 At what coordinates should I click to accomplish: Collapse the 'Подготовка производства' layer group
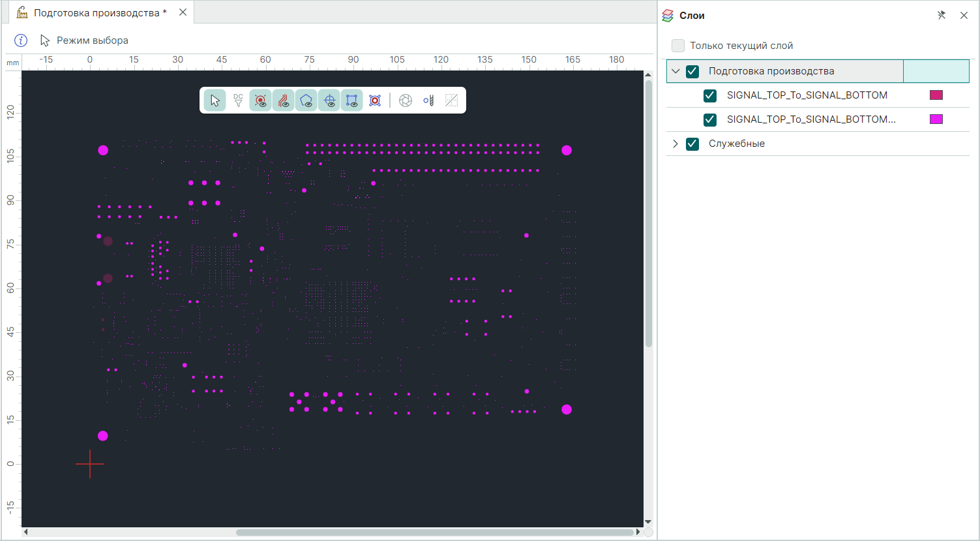click(676, 71)
